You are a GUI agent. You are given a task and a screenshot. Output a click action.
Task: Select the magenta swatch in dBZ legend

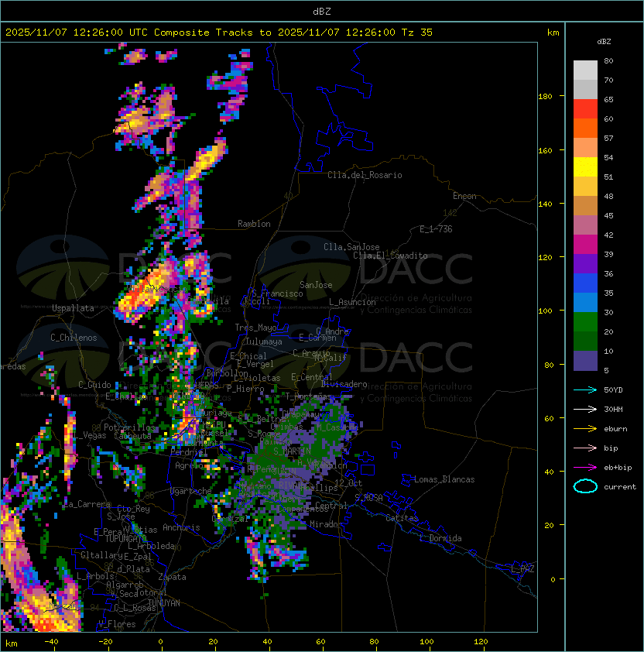(x=585, y=244)
